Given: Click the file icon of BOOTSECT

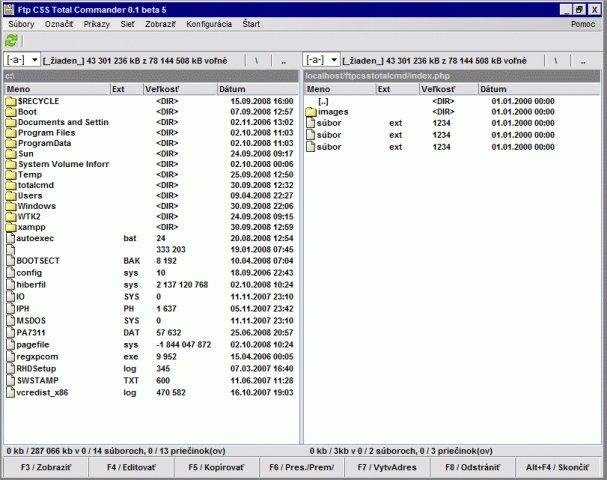Looking at the screenshot, I should 10,261.
